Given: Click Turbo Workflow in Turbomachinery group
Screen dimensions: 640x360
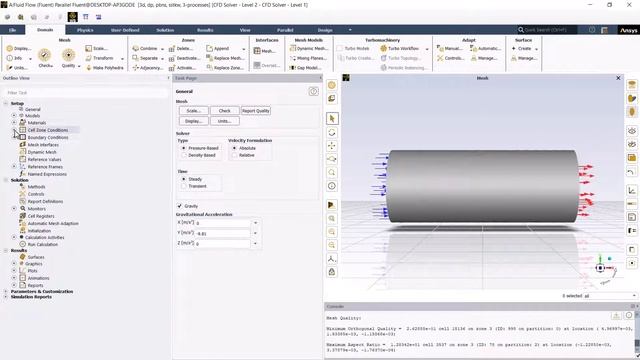Looking at the screenshot, I should [400, 49].
